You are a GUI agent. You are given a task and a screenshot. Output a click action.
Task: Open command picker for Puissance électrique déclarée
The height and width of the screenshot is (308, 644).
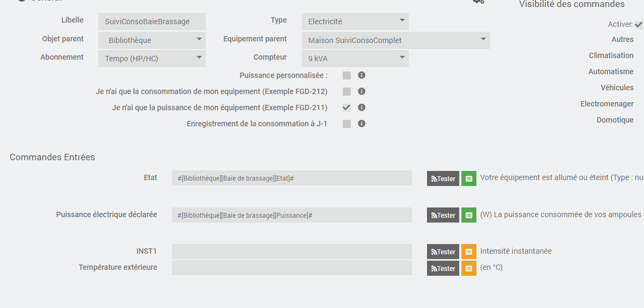469,215
